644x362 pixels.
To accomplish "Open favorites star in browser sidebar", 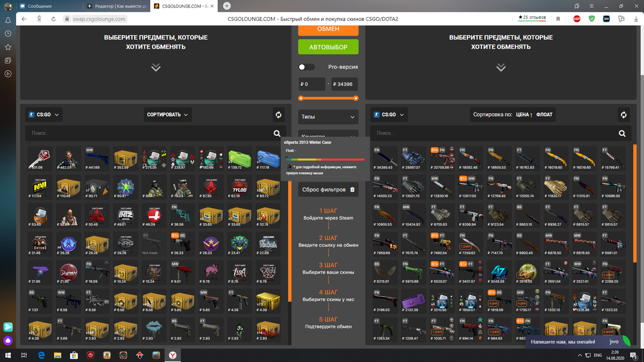I will pos(8,47).
